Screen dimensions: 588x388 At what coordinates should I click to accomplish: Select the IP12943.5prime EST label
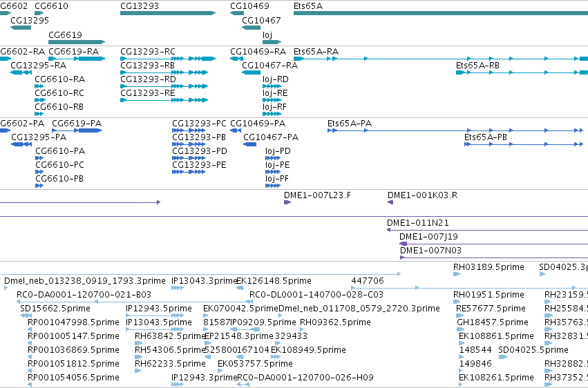[x=159, y=309]
